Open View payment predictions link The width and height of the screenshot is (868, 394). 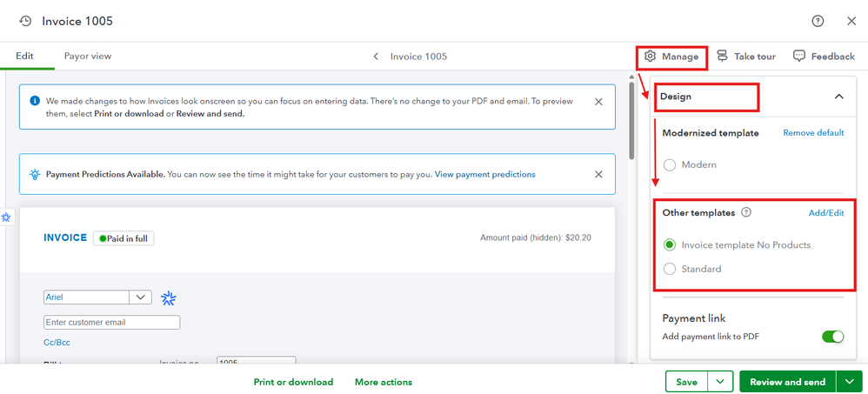(485, 174)
